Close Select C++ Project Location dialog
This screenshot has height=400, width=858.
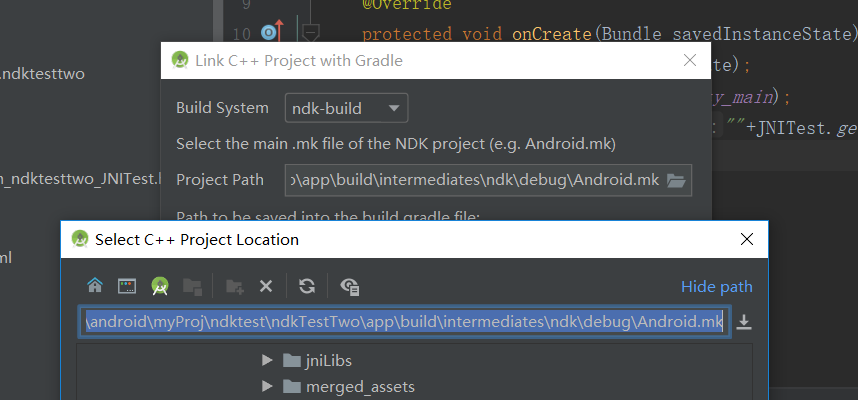746,239
